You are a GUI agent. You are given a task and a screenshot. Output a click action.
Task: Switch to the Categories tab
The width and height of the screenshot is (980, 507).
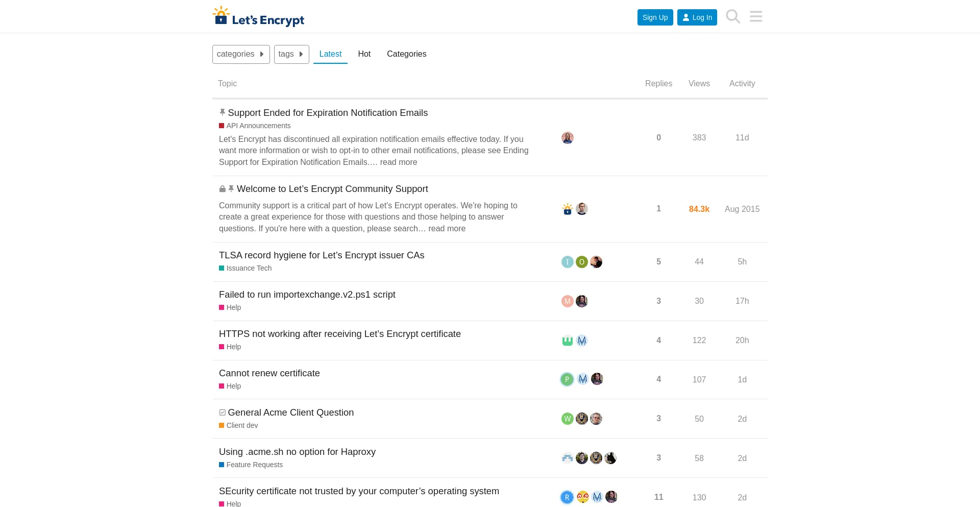pos(406,54)
